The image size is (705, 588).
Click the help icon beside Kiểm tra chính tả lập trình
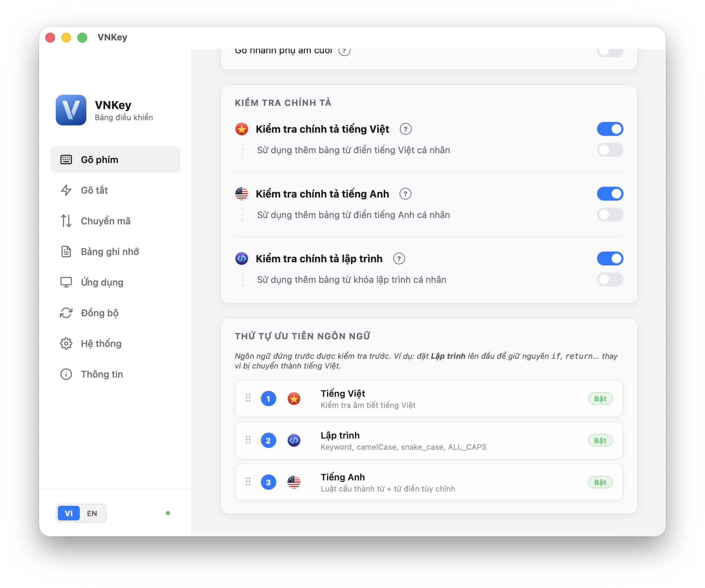[x=399, y=259]
